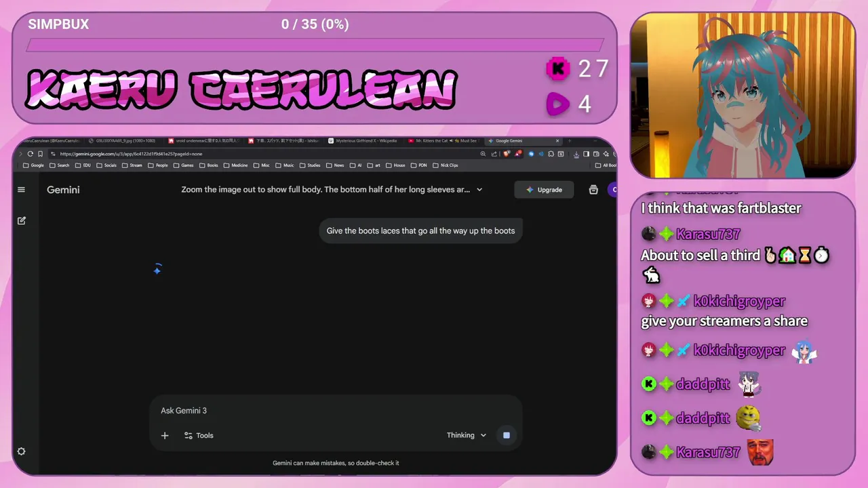
Task: Click the Gemini sparkle loading indicator
Action: click(x=157, y=270)
